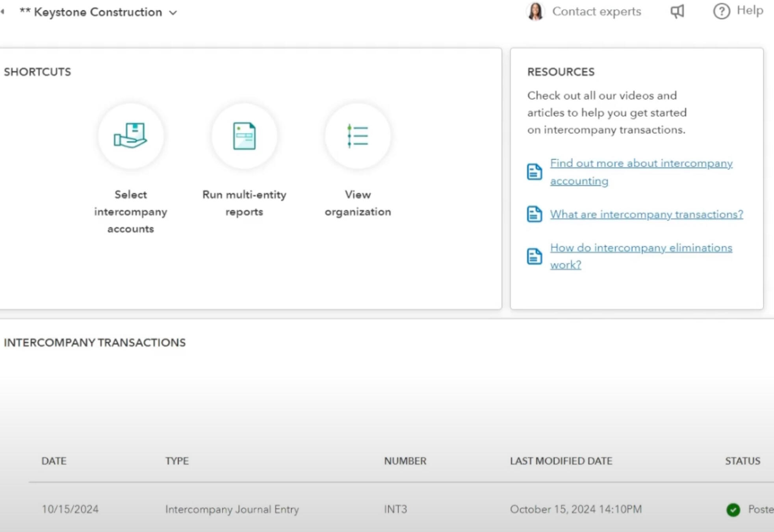The image size is (774, 532).
Task: Click the Contact experts avatar picture
Action: pyautogui.click(x=535, y=11)
